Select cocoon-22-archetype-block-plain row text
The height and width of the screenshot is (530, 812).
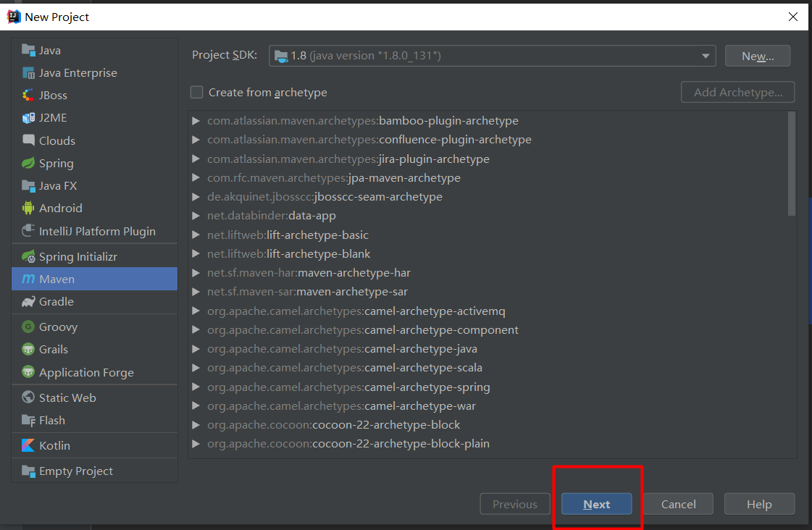348,444
